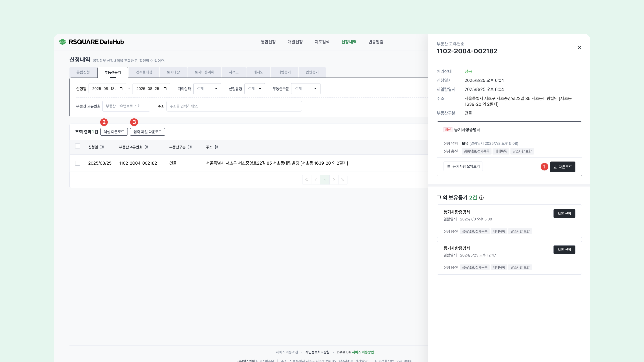
Task: Check the row for 1102-2004-002182
Action: 78,163
